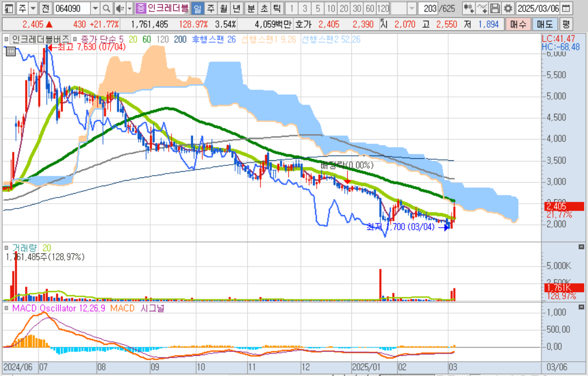Open the blank interval combo dropdown
This screenshot has height=376, width=588.
click(x=412, y=8)
